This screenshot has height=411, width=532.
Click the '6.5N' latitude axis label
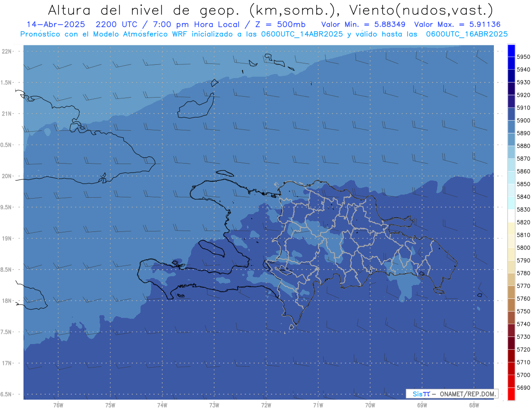coord(7,394)
